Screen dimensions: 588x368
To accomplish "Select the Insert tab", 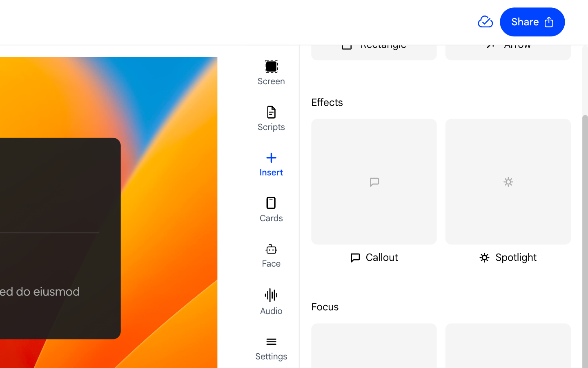I will point(271,164).
